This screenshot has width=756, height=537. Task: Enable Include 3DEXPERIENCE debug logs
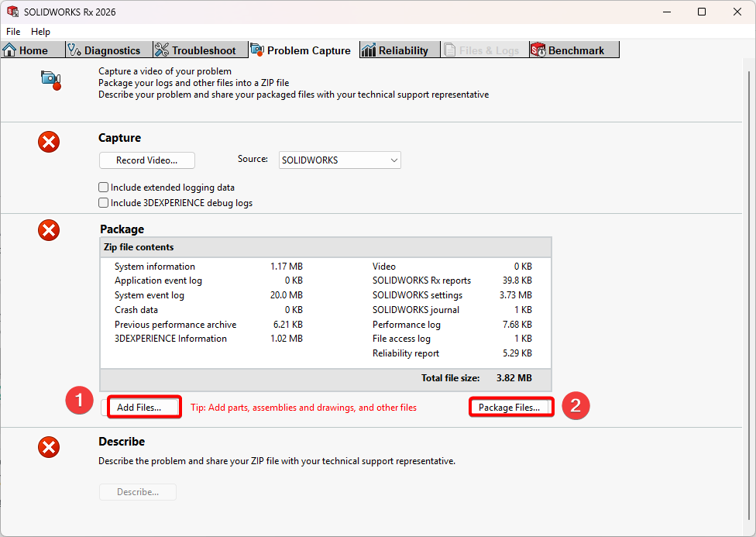pyautogui.click(x=103, y=203)
